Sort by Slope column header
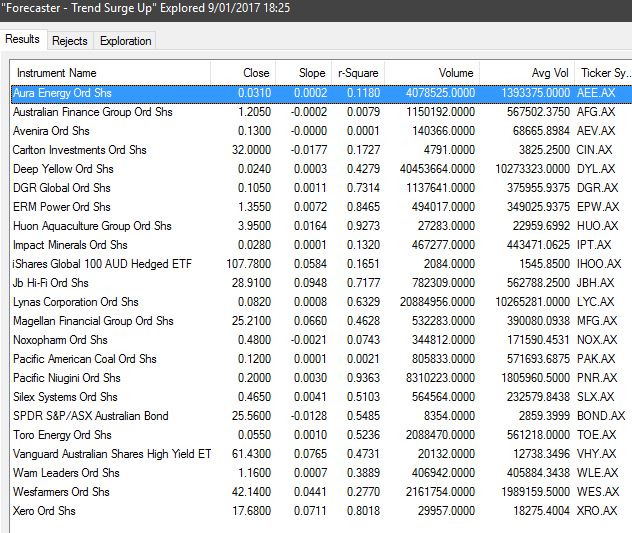Viewport: 632px width, 533px height. (304, 73)
